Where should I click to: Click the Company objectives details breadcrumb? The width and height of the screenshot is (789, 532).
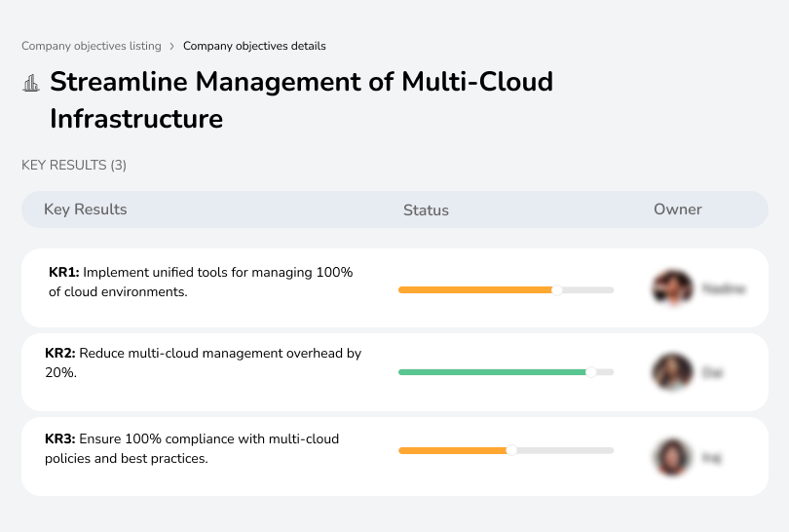[x=254, y=46]
